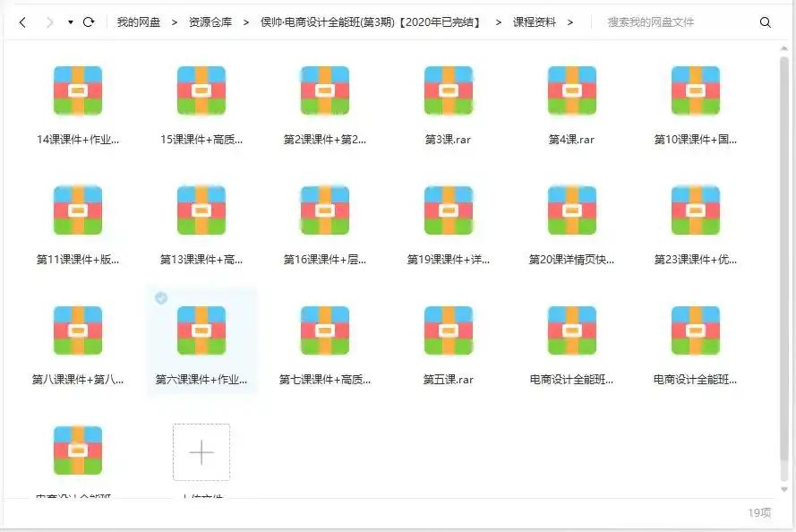The width and height of the screenshot is (796, 532).
Task: Click file name 第七课课件+高质...
Action: (x=325, y=379)
